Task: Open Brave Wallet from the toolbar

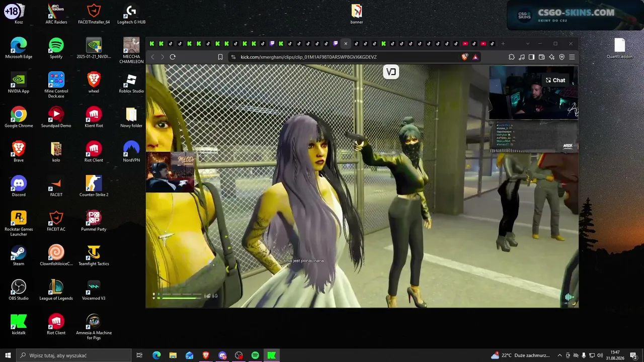Action: pos(542,57)
